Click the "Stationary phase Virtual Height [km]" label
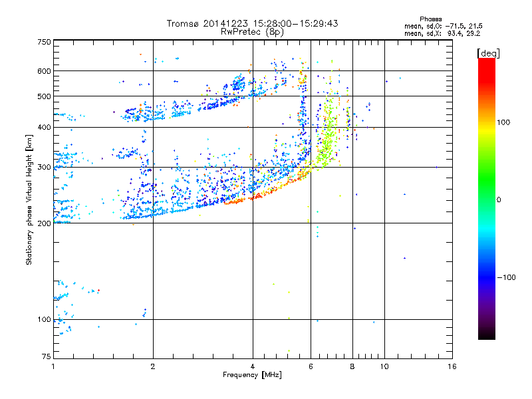This screenshot has width=532, height=399. [29, 199]
